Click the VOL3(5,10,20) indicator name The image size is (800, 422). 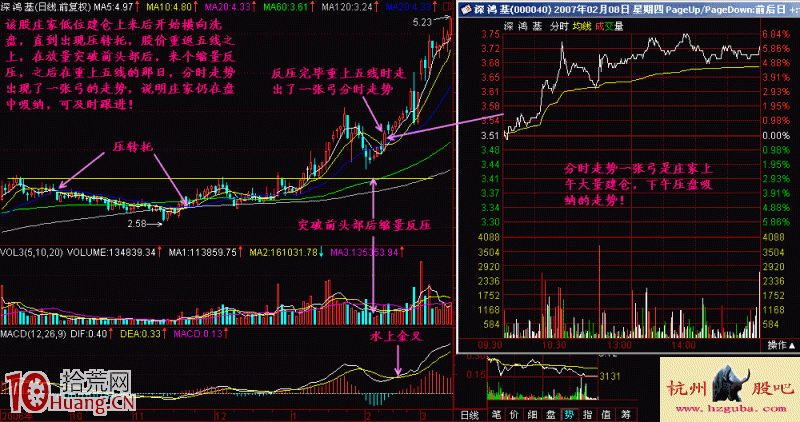tap(32, 252)
